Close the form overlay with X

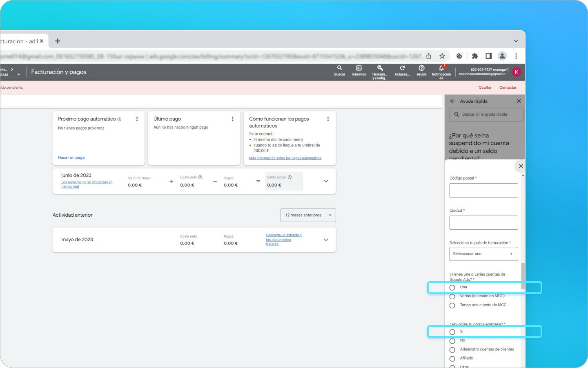(x=521, y=166)
